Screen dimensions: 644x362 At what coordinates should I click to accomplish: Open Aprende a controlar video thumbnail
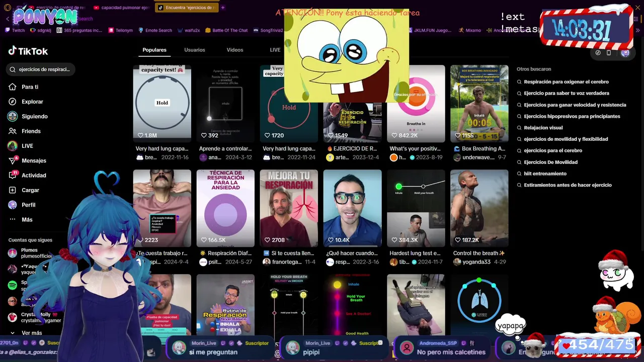click(x=225, y=104)
